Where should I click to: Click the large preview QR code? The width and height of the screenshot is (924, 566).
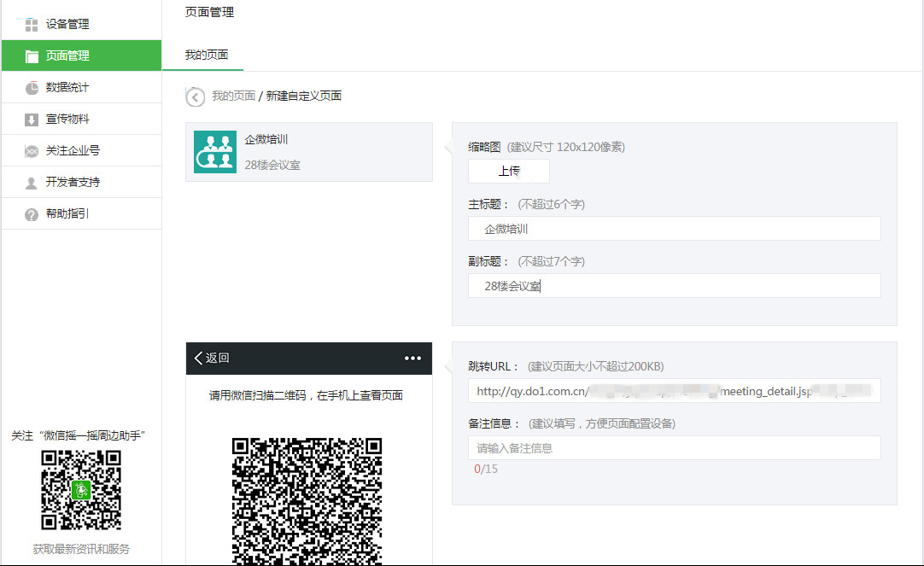[307, 501]
